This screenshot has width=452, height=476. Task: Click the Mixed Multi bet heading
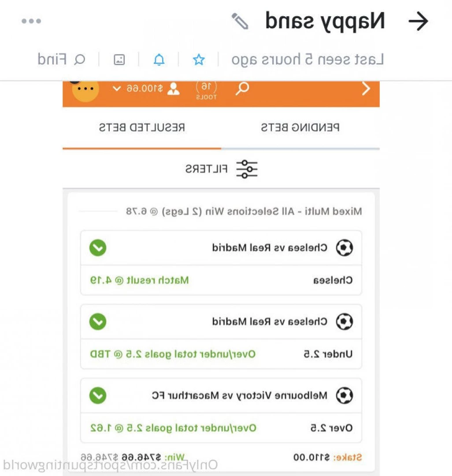[244, 211]
